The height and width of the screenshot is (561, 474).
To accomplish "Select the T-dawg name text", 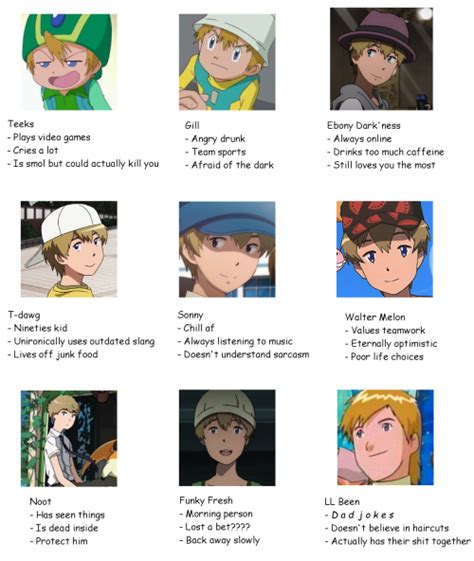I will 24,315.
